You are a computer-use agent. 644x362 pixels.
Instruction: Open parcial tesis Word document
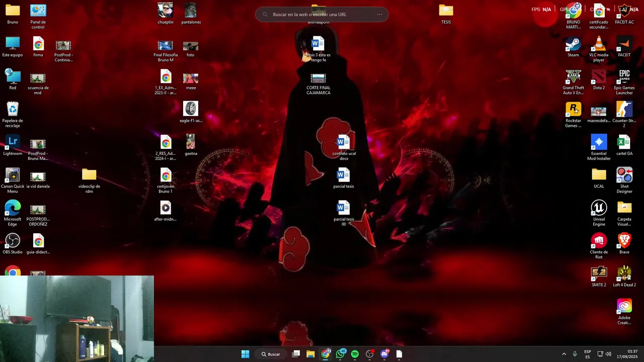coord(344,178)
